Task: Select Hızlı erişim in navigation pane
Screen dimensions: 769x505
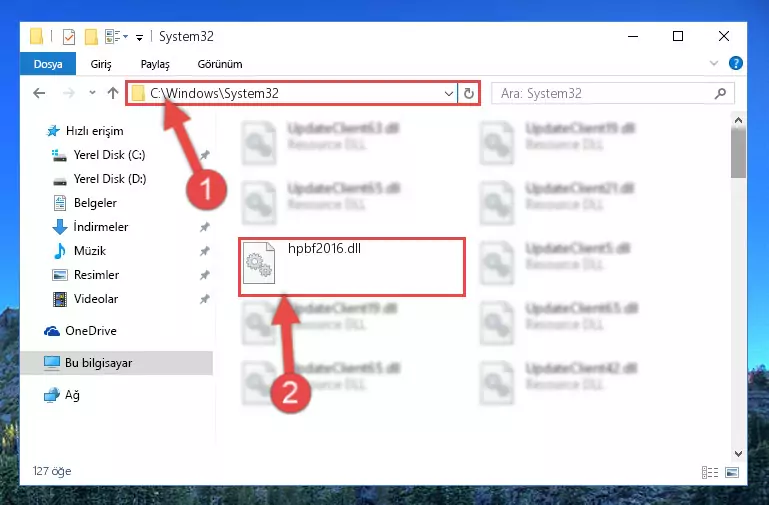Action: (x=94, y=131)
